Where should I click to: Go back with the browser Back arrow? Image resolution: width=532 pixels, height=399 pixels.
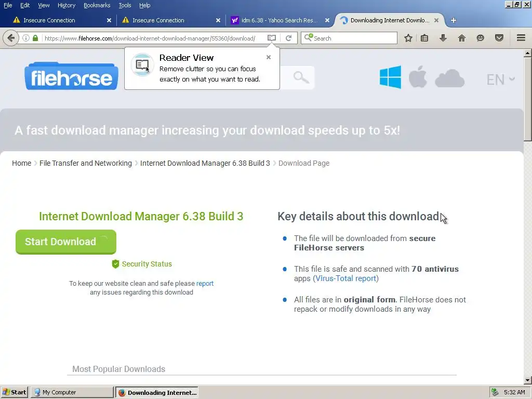(11, 38)
